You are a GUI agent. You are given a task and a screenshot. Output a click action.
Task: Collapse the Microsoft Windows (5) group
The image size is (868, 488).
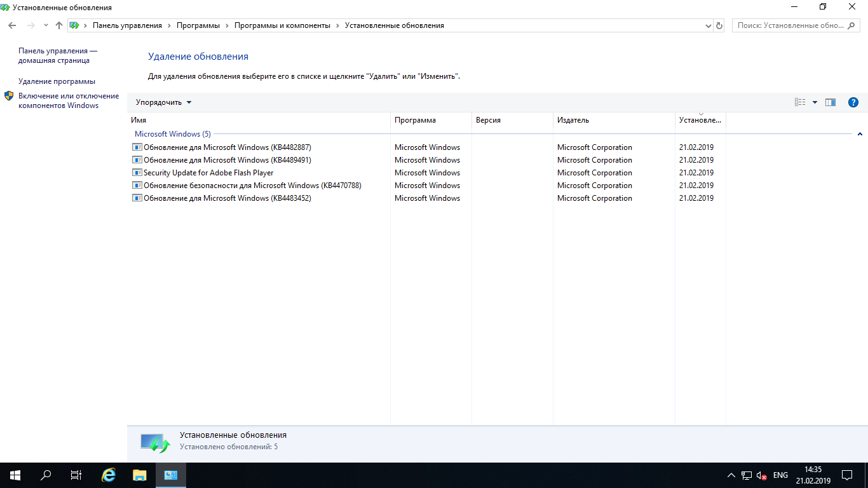click(860, 134)
